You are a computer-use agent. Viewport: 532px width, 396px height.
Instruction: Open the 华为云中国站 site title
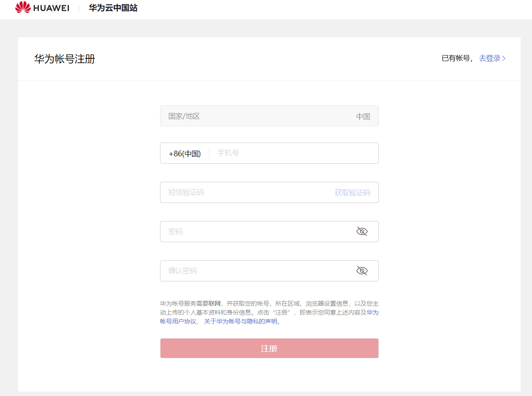[x=113, y=8]
